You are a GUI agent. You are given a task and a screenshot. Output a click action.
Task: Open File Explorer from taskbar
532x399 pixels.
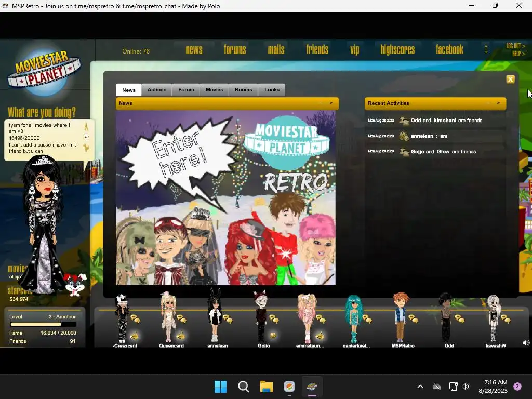(267, 387)
